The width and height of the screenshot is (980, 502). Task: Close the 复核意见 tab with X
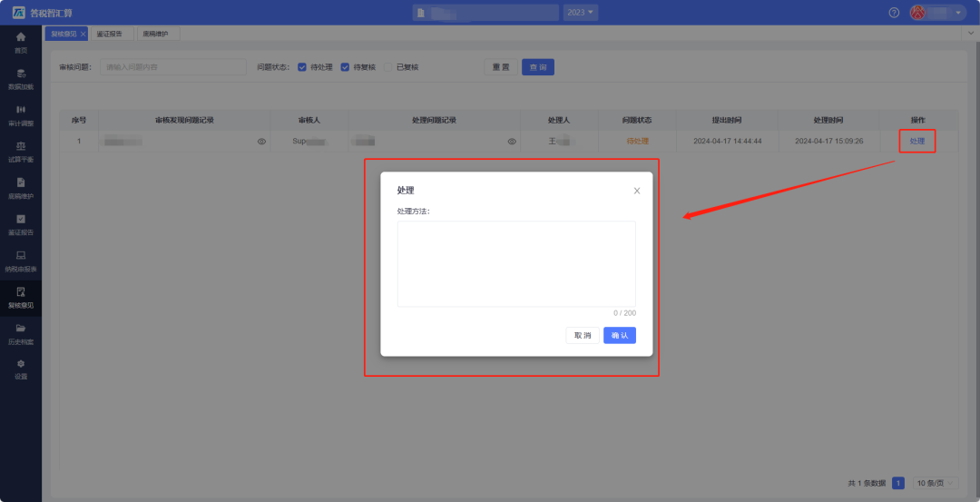click(x=83, y=34)
